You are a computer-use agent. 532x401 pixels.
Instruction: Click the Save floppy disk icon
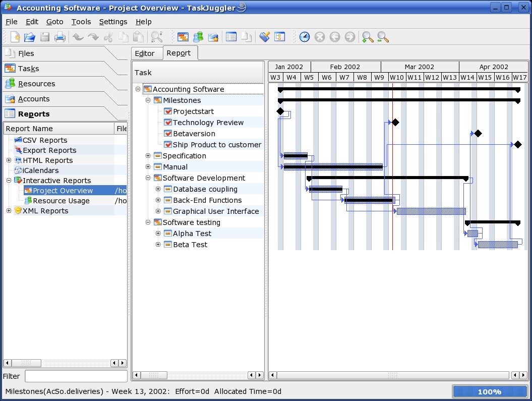(x=45, y=37)
